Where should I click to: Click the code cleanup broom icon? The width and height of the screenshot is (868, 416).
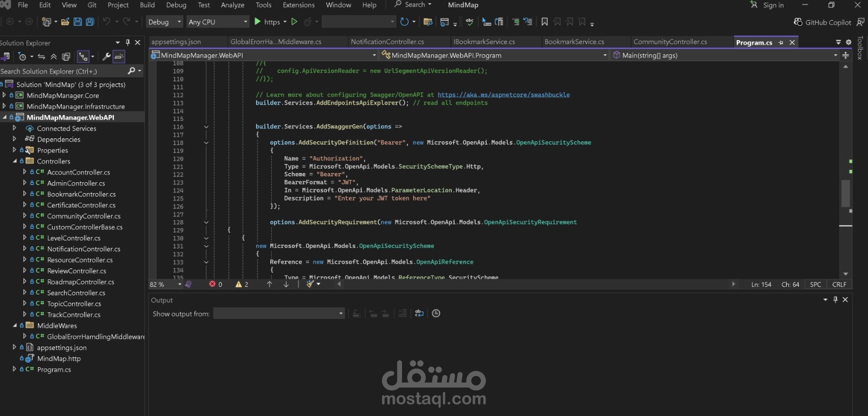[x=310, y=284]
